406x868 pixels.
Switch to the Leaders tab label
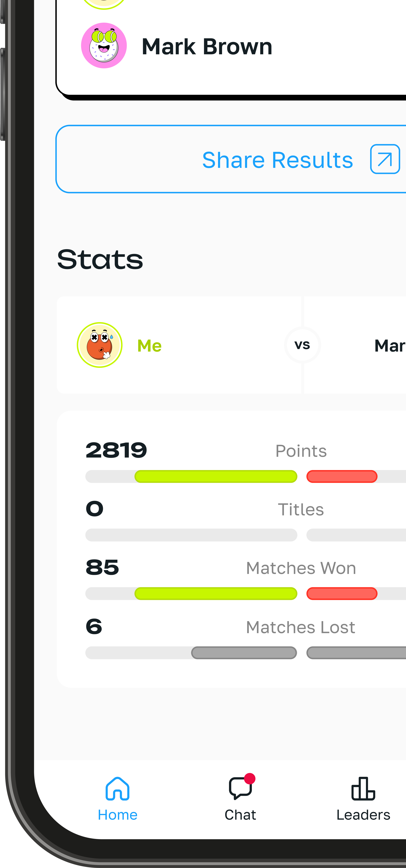coord(363,815)
